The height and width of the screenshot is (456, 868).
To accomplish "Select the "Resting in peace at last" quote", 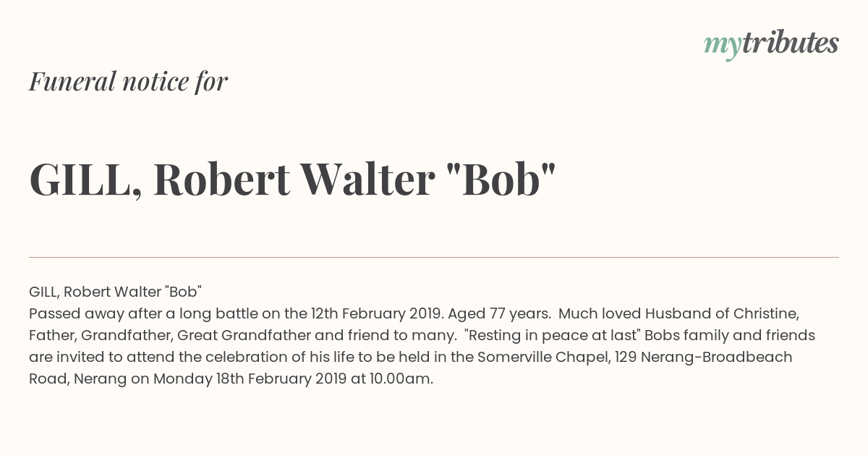I will (553, 336).
